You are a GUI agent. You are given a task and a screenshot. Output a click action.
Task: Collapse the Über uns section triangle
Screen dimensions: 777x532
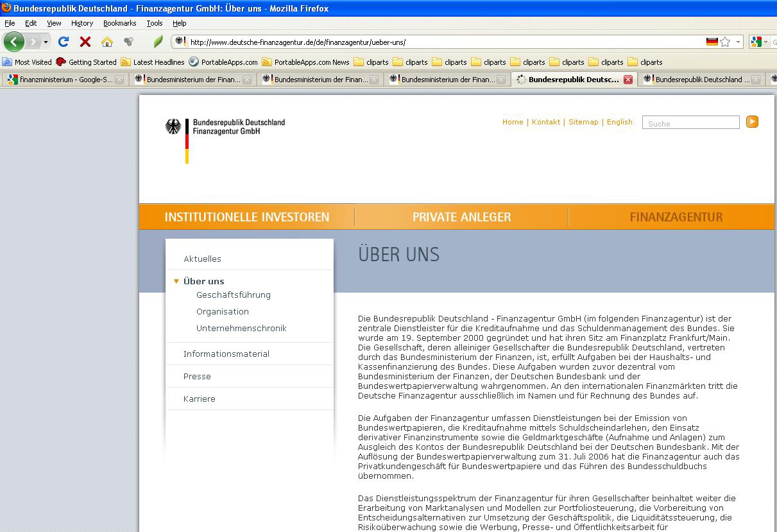pyautogui.click(x=176, y=281)
